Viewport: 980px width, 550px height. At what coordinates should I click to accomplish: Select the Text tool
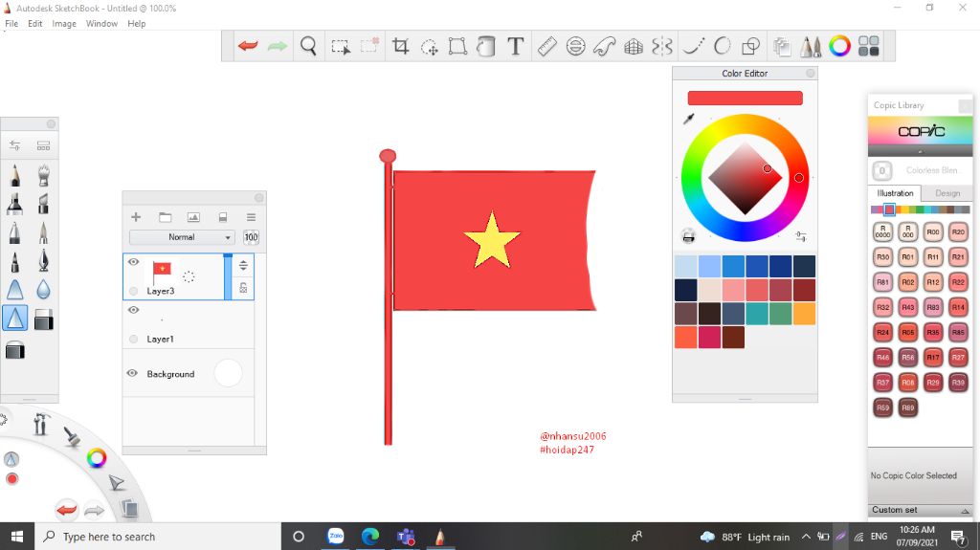click(516, 46)
